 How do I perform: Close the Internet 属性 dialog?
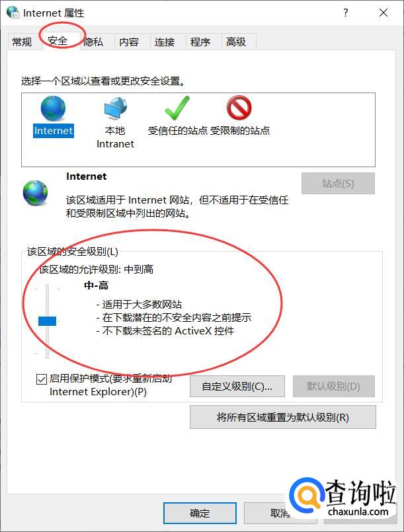point(384,13)
